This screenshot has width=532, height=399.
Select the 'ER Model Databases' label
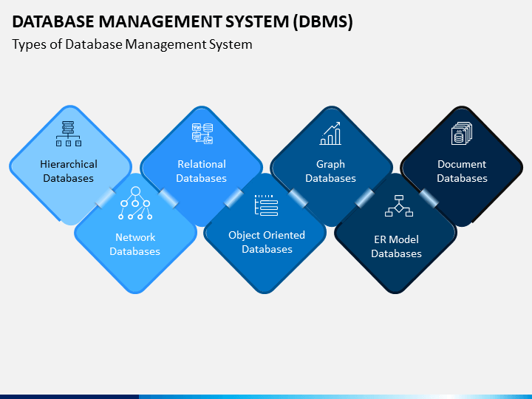[396, 246]
